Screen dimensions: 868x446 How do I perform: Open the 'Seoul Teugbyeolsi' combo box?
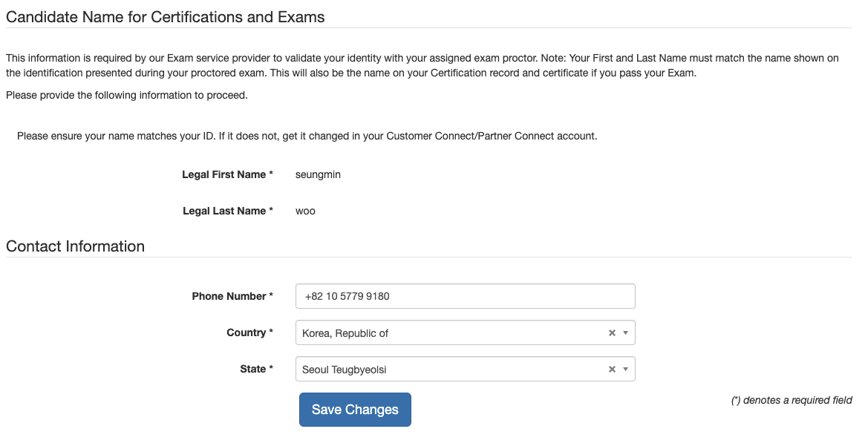pos(446,370)
